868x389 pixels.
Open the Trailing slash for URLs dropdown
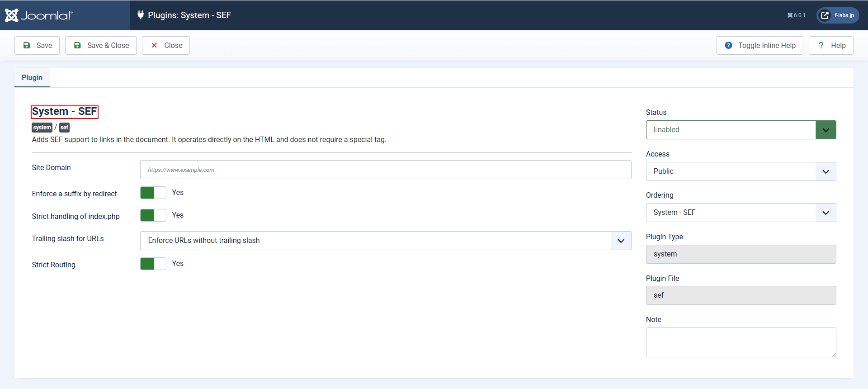tap(385, 241)
